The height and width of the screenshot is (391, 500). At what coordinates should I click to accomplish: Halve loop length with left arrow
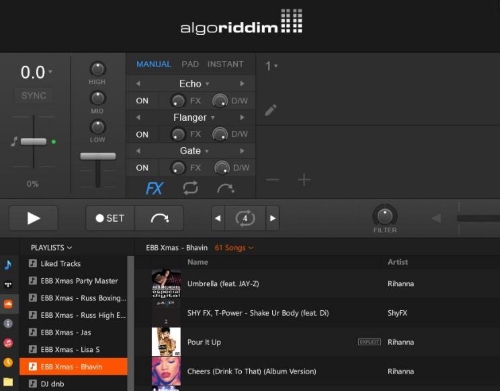point(218,218)
